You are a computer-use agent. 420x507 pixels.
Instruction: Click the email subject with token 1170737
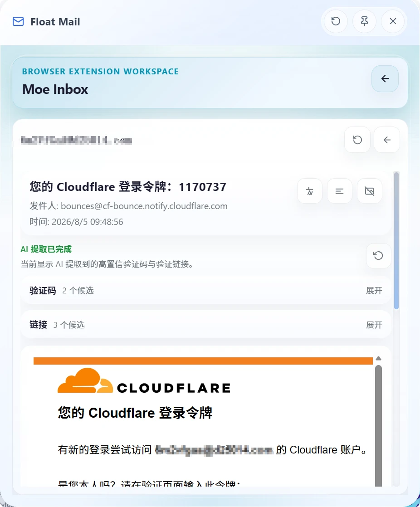coord(128,186)
